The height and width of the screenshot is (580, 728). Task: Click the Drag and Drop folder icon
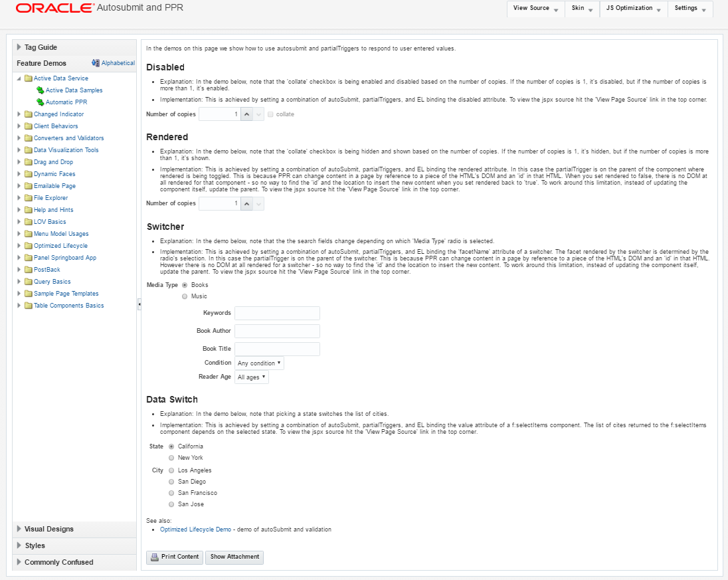tap(29, 162)
